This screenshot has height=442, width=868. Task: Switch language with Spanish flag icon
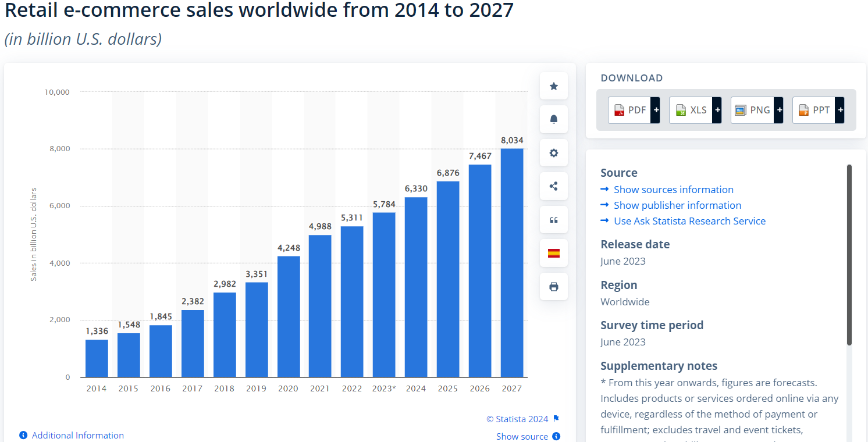pyautogui.click(x=553, y=253)
